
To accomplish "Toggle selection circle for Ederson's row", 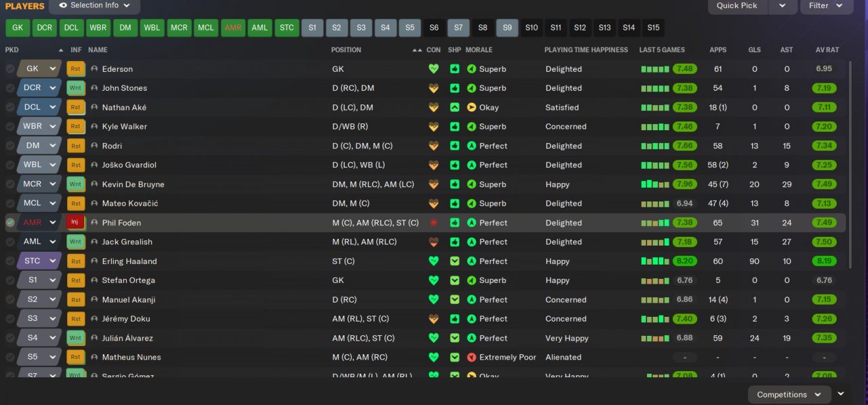I will (x=10, y=69).
